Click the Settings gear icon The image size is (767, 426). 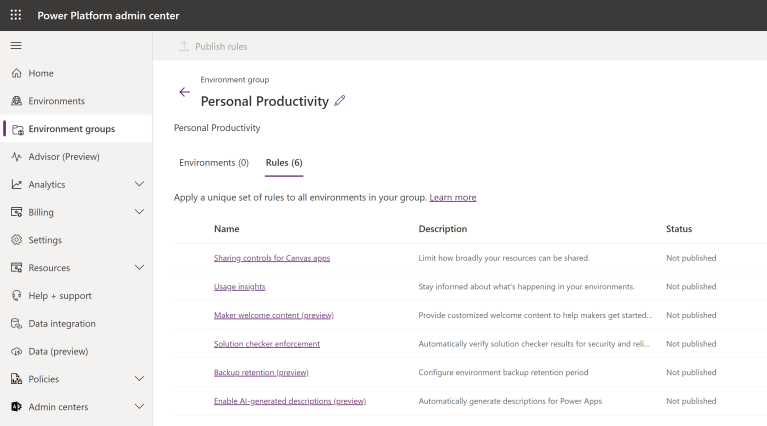click(x=17, y=240)
